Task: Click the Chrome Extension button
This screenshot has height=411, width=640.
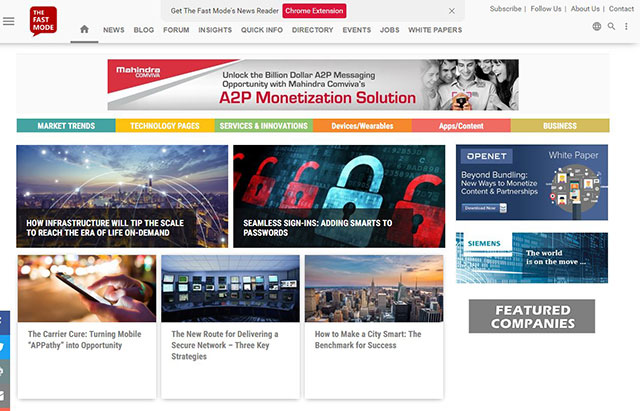Action: (x=314, y=11)
